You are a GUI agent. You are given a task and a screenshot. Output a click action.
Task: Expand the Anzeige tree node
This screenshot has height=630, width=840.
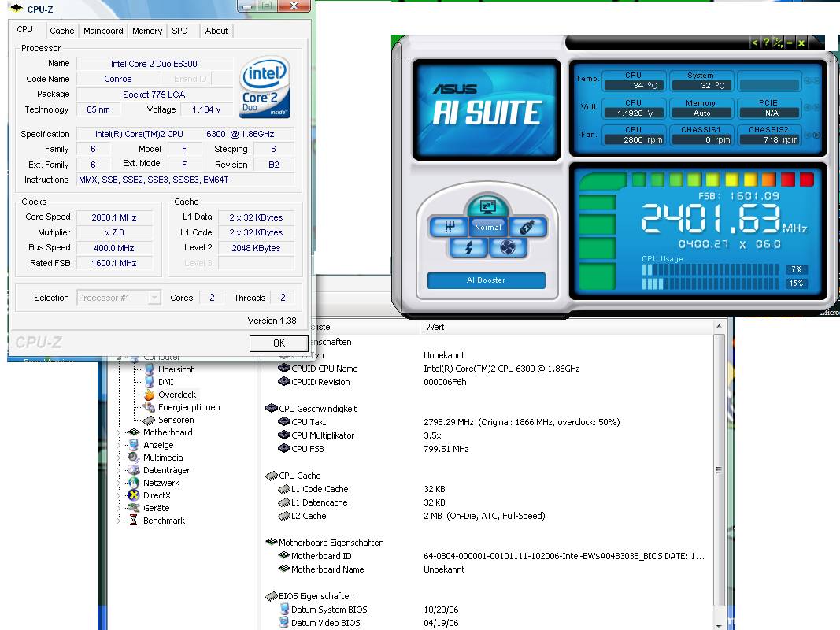(118, 445)
